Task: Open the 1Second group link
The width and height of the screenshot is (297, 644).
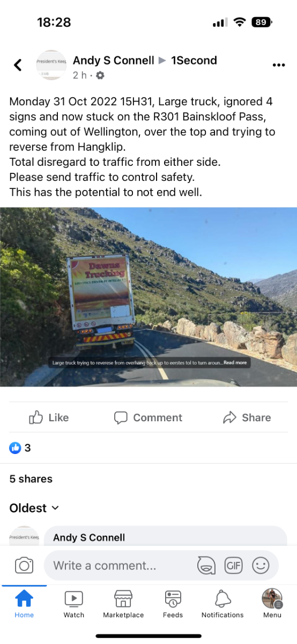Action: click(x=194, y=61)
